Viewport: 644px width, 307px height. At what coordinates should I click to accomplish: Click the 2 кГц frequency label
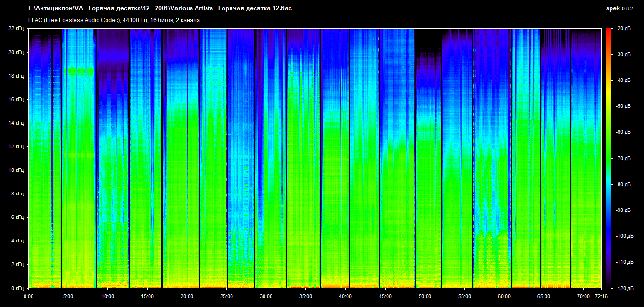(17, 264)
